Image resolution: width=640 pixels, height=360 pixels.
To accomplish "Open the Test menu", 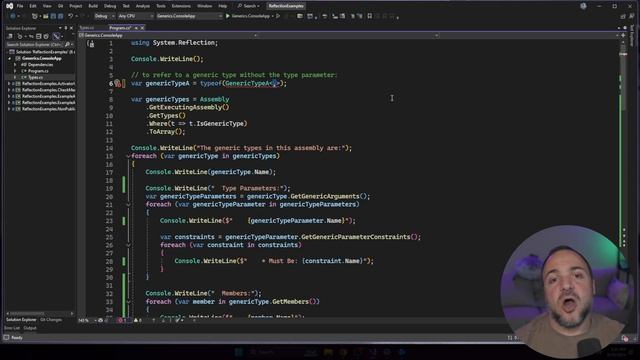I will (126, 6).
